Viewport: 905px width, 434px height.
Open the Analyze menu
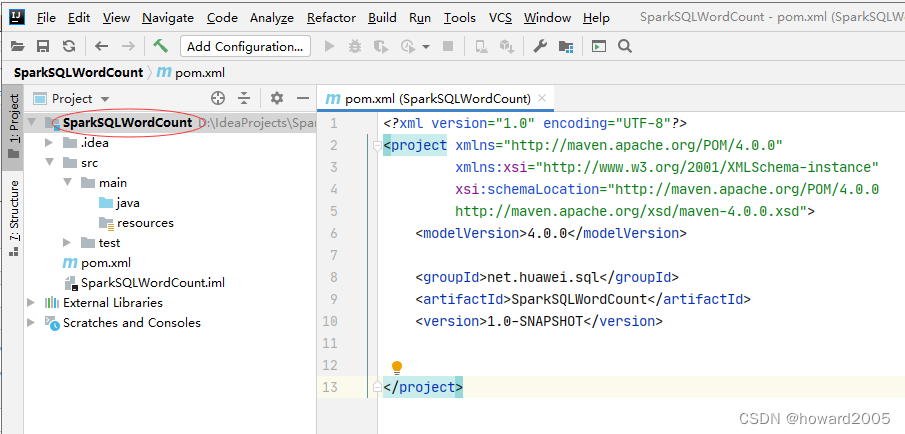pos(272,18)
